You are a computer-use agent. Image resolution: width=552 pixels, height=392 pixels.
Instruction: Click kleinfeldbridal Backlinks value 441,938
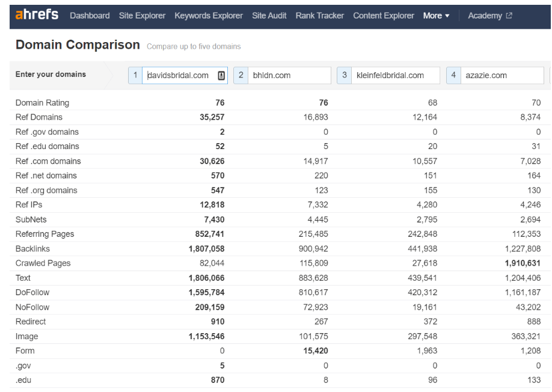[423, 249]
